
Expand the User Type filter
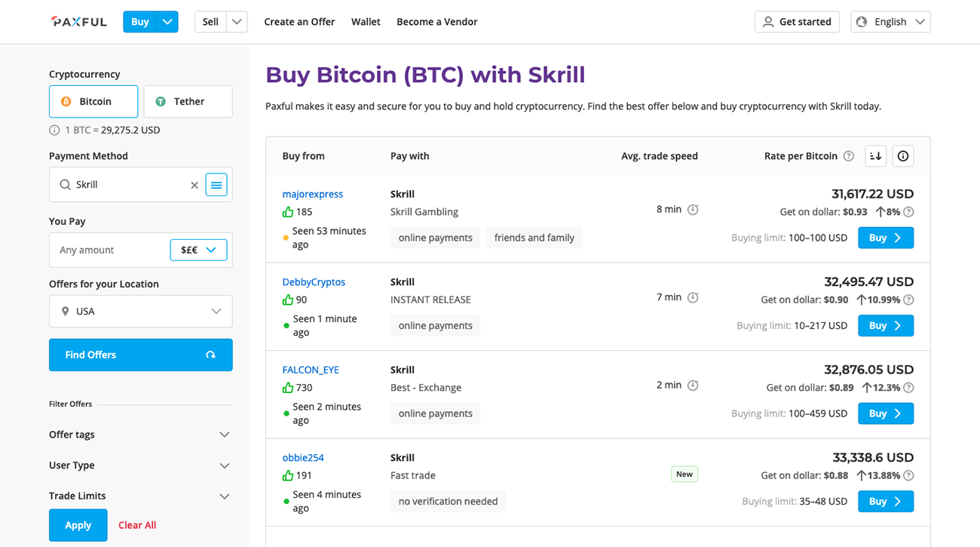coord(140,466)
